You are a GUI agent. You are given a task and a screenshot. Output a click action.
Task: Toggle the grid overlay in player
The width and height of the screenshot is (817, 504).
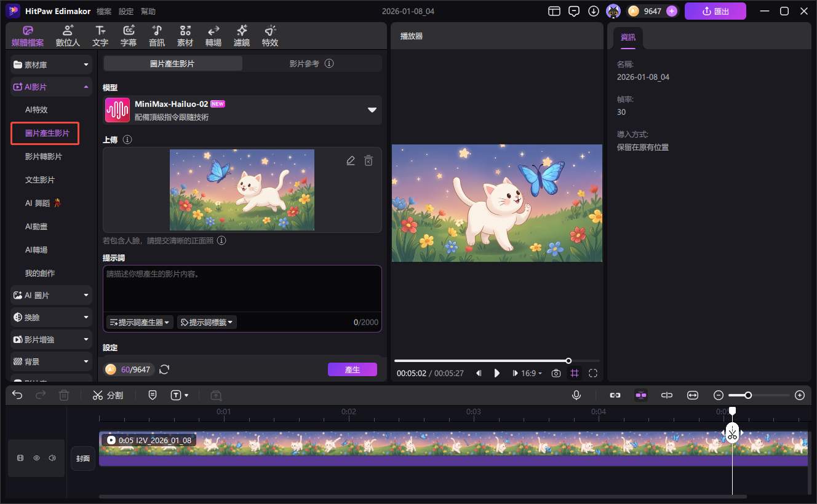[575, 373]
